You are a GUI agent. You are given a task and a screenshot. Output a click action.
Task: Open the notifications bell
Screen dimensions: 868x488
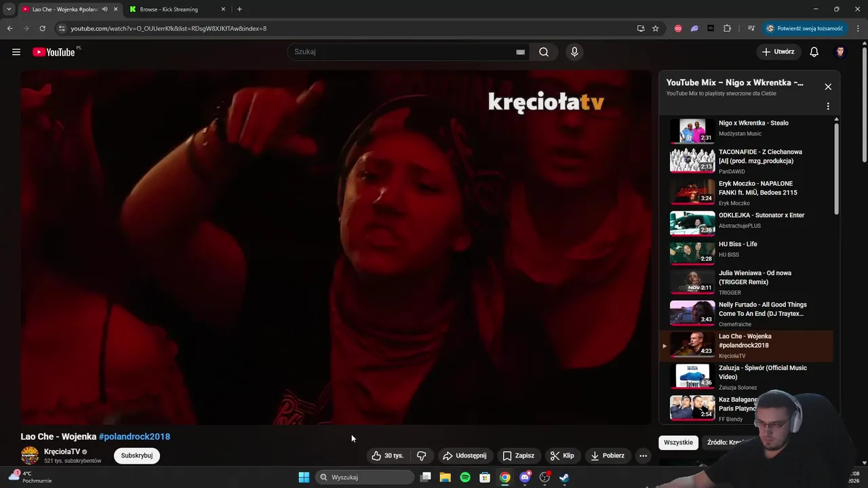(814, 52)
